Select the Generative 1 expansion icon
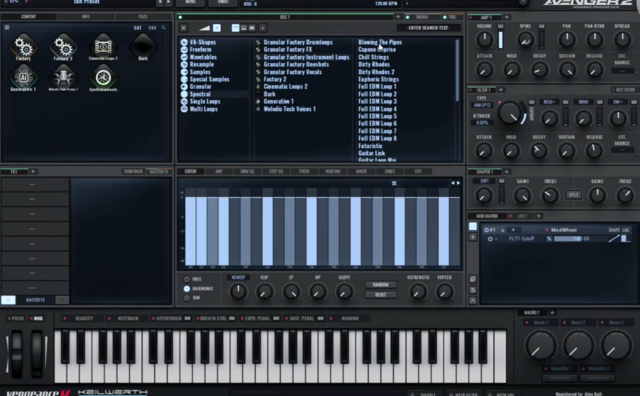640x396 pixels. pos(23,78)
